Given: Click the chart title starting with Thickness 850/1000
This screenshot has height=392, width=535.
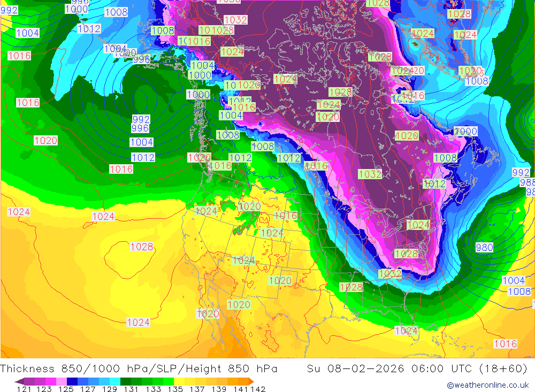Looking at the screenshot, I should click(139, 369).
